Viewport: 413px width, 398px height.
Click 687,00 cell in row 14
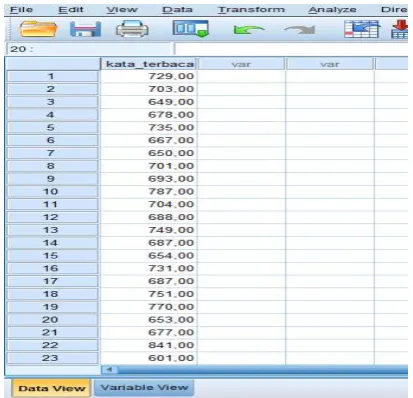[x=149, y=243]
